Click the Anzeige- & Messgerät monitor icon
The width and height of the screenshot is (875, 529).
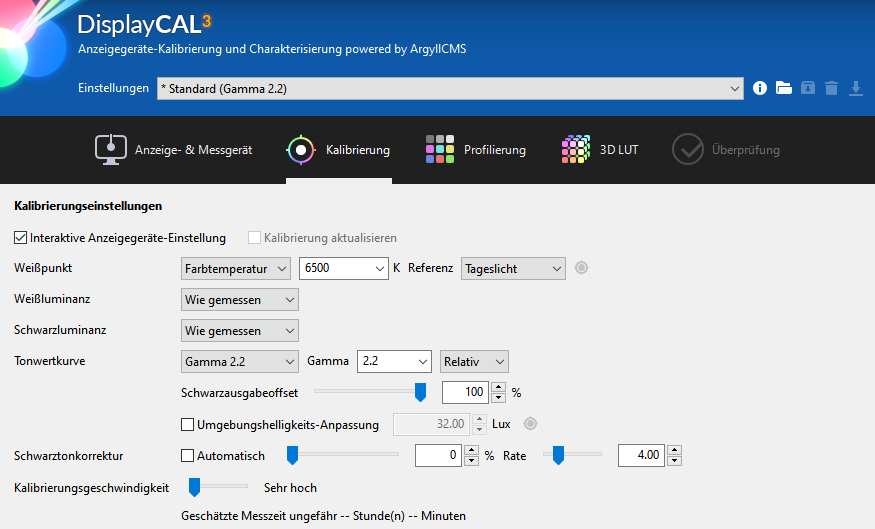click(110, 150)
